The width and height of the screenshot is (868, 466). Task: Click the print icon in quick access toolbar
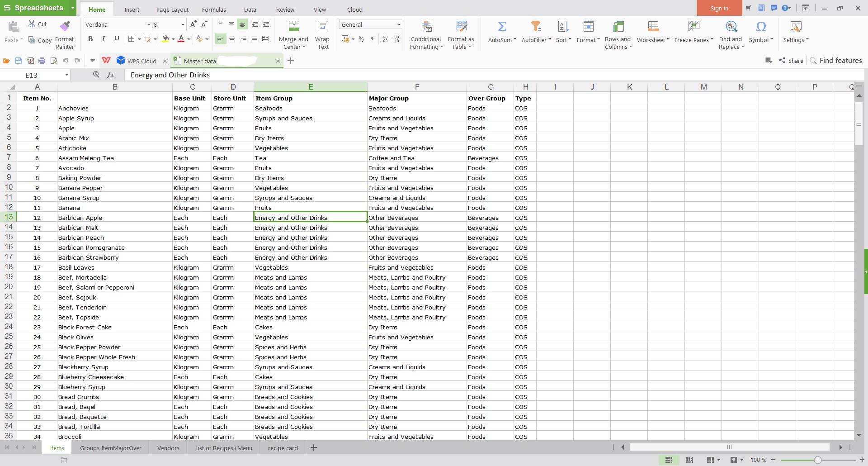pos(42,61)
